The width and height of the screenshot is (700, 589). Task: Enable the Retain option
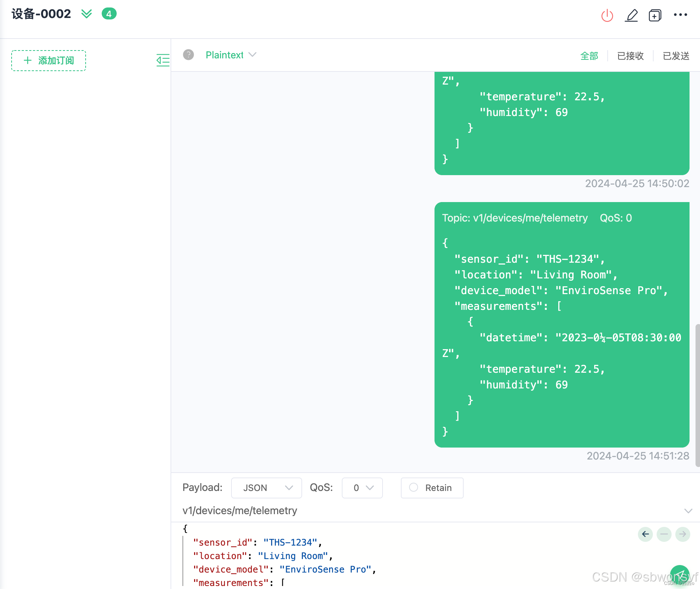coord(414,488)
